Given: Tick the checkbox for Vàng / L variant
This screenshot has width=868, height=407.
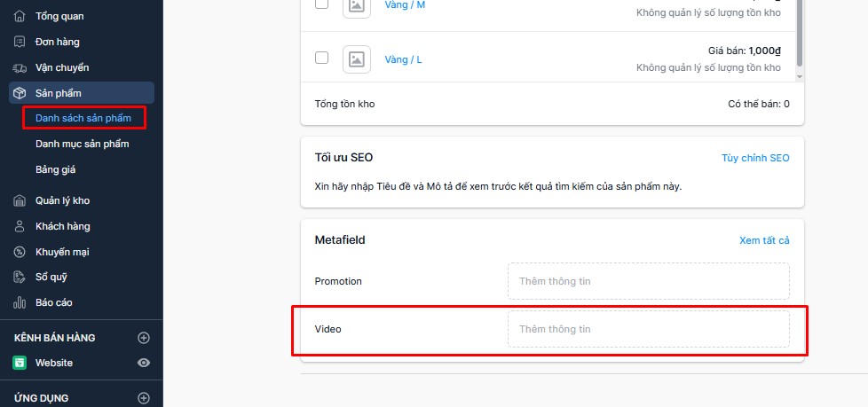Looking at the screenshot, I should pyautogui.click(x=321, y=58).
